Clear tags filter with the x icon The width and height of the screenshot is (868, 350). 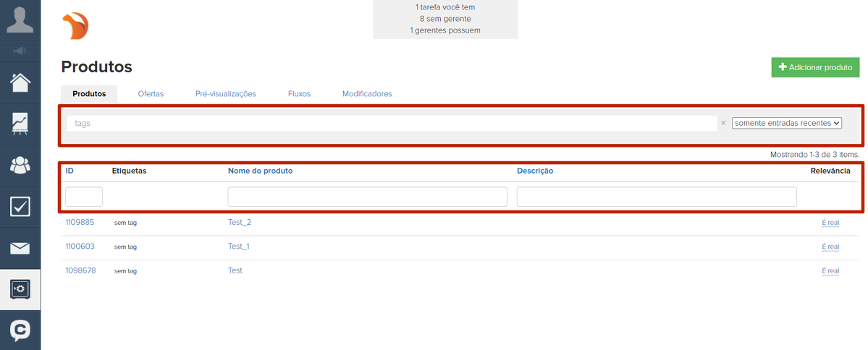[x=722, y=123]
